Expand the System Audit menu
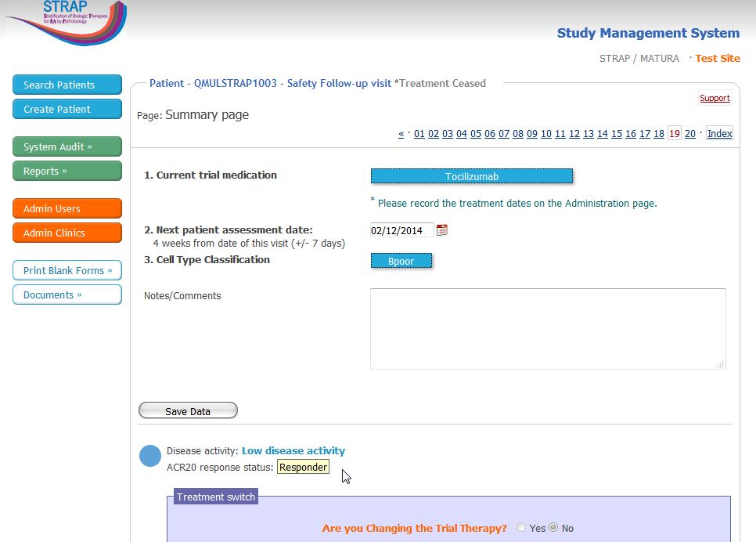Viewport: 756px width, 542px height. point(67,146)
